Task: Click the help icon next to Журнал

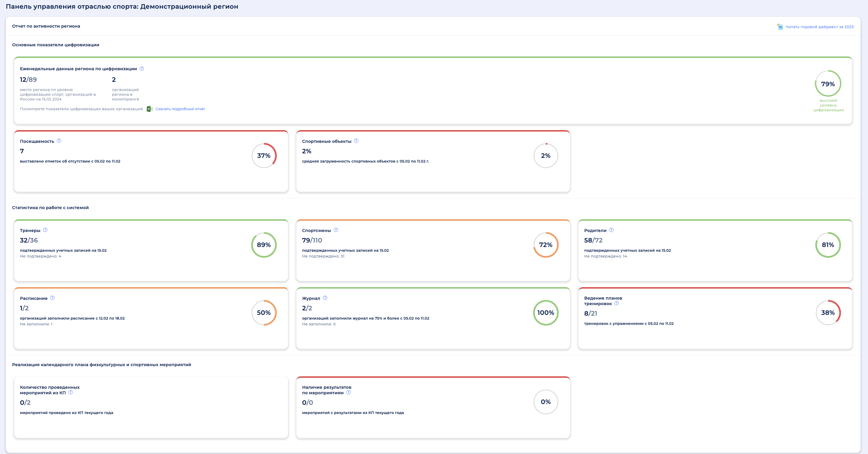Action: (325, 298)
